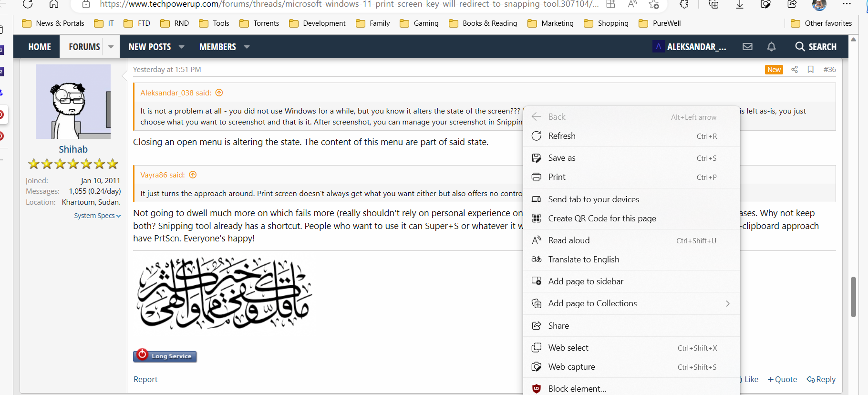Reply to Shihab's post
Viewport: 868px width, 395px height.
coord(821,379)
